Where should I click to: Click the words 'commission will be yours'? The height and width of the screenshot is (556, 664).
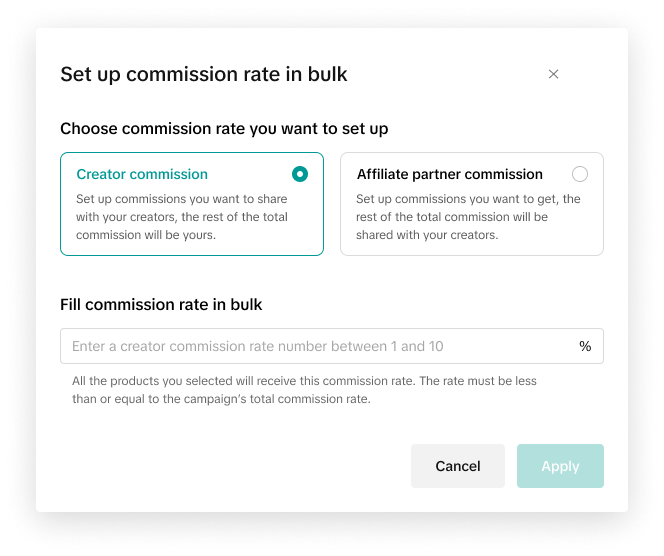click(x=146, y=235)
